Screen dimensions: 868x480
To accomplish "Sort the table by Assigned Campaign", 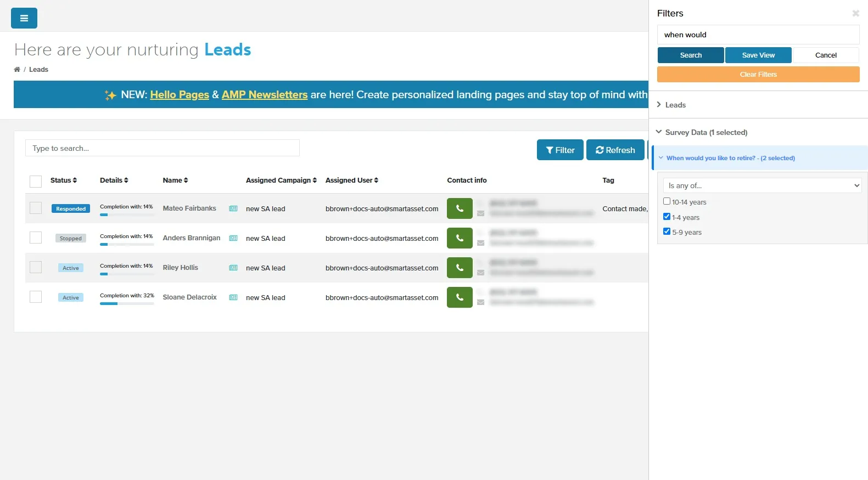I will [x=281, y=180].
